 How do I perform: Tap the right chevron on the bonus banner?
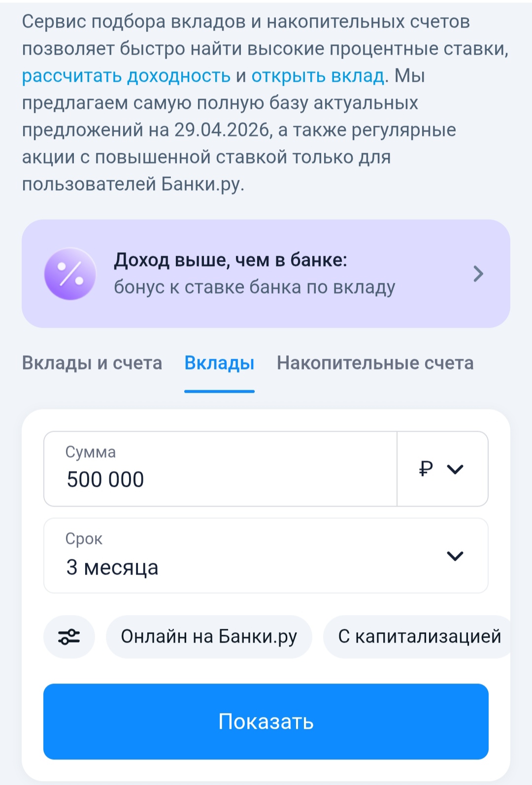point(478,273)
